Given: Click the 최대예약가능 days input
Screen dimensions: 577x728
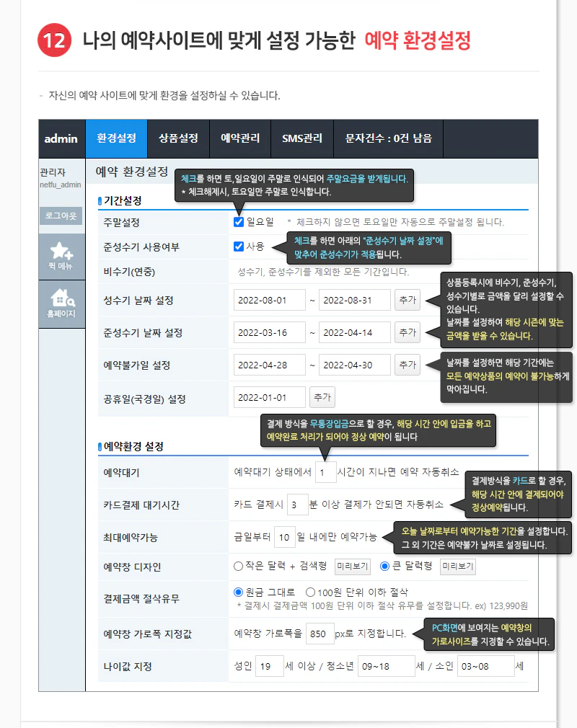Looking at the screenshot, I should [x=285, y=537].
